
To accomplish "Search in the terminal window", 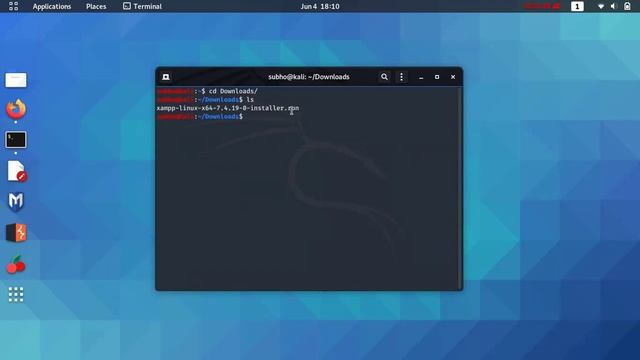I will 384,77.
